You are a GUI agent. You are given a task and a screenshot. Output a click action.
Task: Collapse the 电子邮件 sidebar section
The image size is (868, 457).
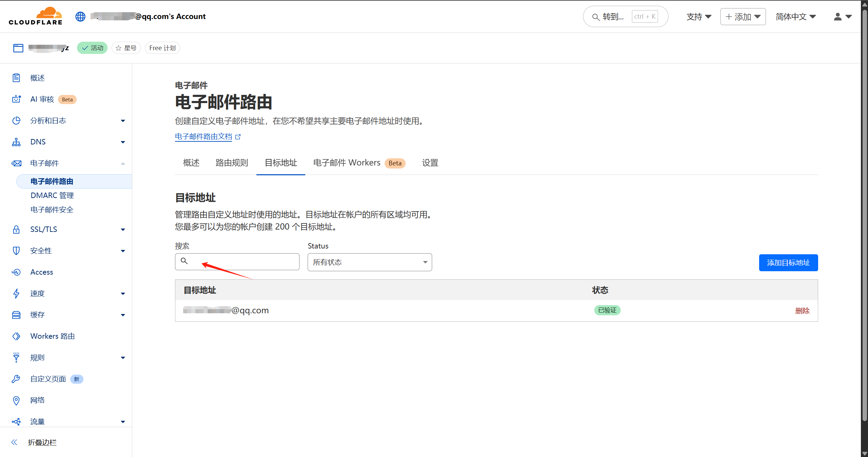pos(123,163)
